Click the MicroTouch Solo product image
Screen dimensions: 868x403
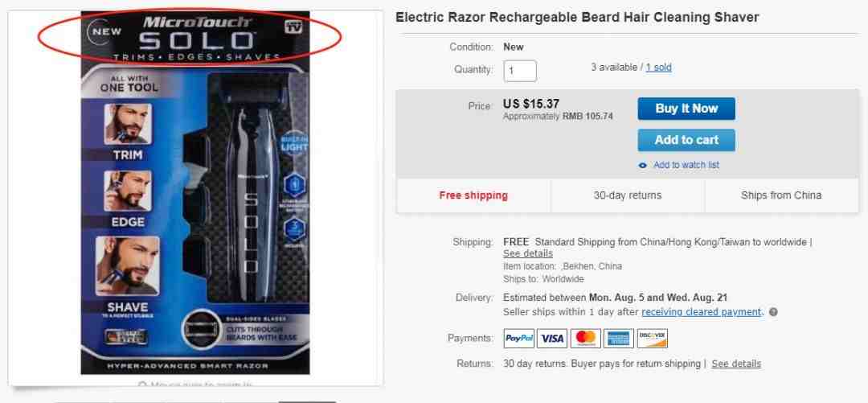click(x=195, y=192)
